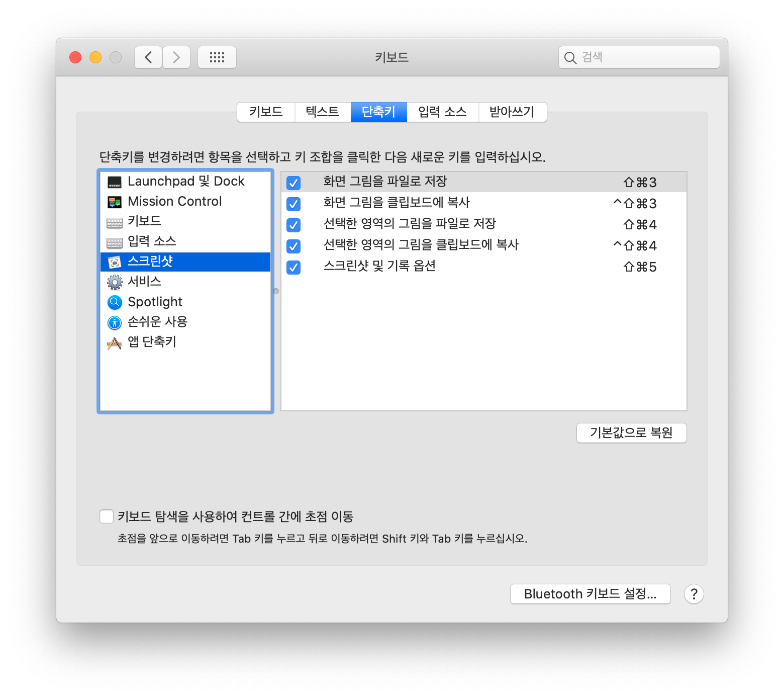784x697 pixels.
Task: Click the 기본값으로 복원 button
Action: click(631, 433)
